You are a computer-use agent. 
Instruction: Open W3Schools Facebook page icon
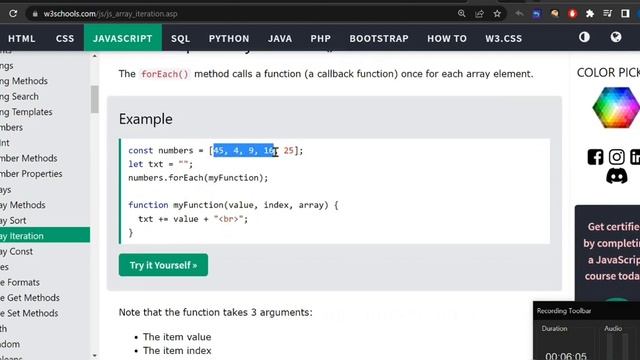pyautogui.click(x=596, y=157)
